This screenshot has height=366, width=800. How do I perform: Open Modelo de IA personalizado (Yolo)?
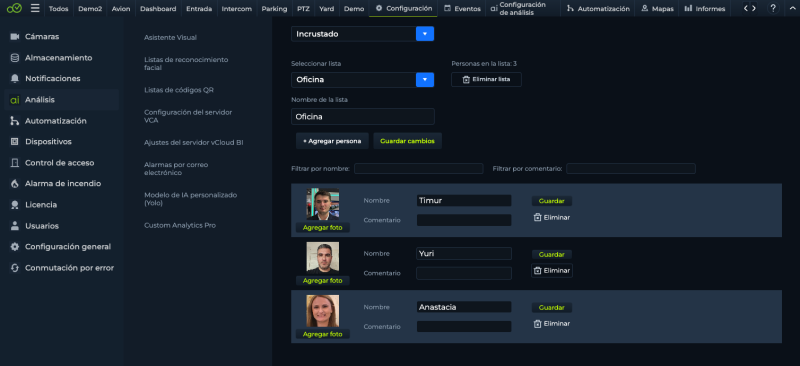coord(191,199)
